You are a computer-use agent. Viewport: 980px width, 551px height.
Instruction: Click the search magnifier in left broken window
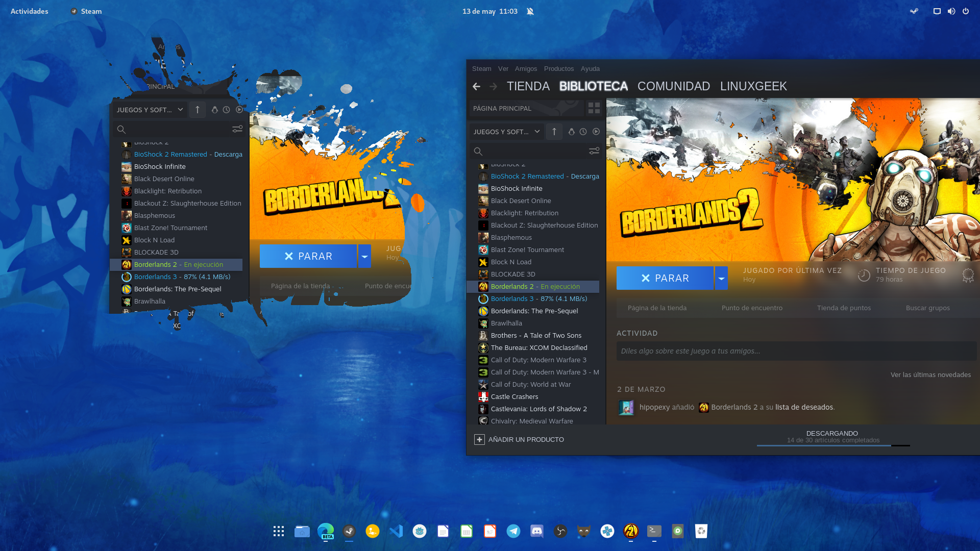[x=121, y=130]
